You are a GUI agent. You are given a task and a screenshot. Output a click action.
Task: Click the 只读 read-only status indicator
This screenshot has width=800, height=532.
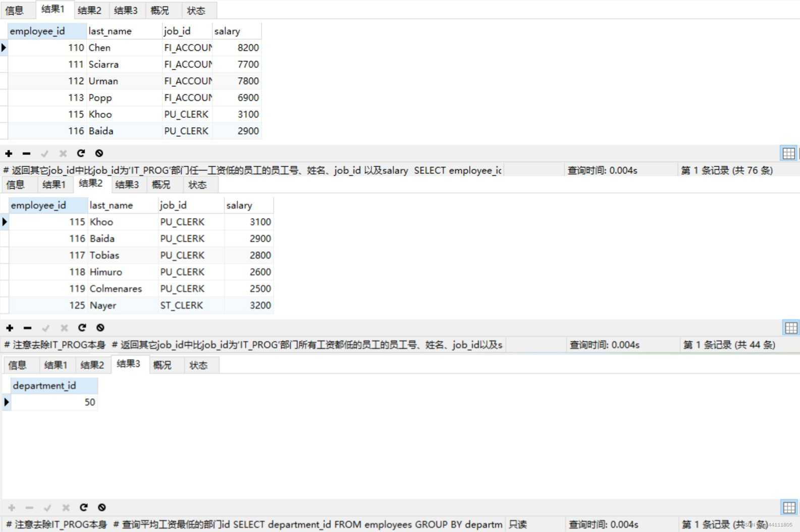pyautogui.click(x=518, y=524)
